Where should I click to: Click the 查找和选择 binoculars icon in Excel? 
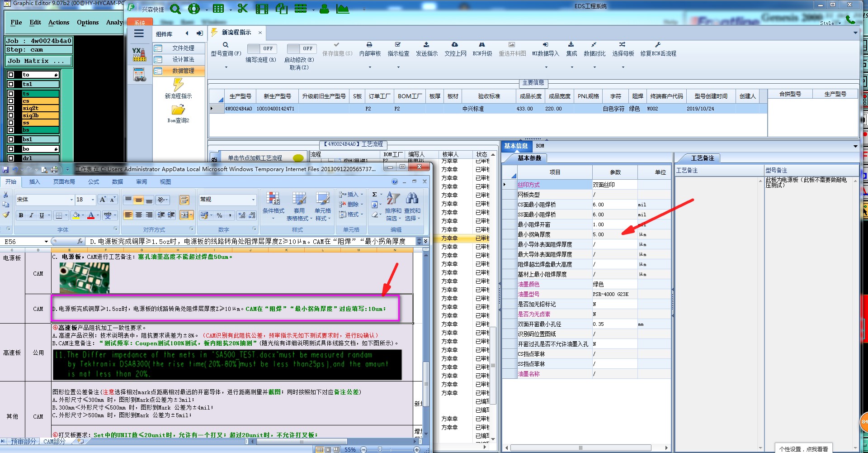[x=412, y=198]
